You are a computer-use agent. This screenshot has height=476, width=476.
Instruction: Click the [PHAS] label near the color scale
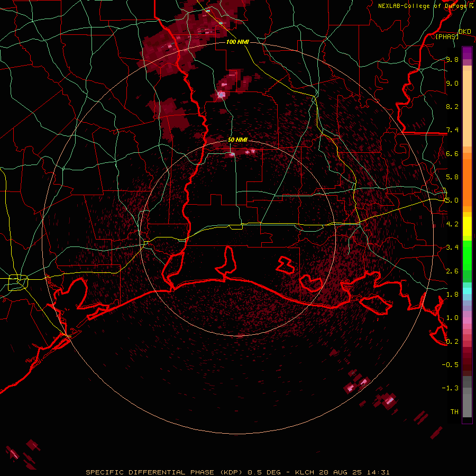pos(447,37)
